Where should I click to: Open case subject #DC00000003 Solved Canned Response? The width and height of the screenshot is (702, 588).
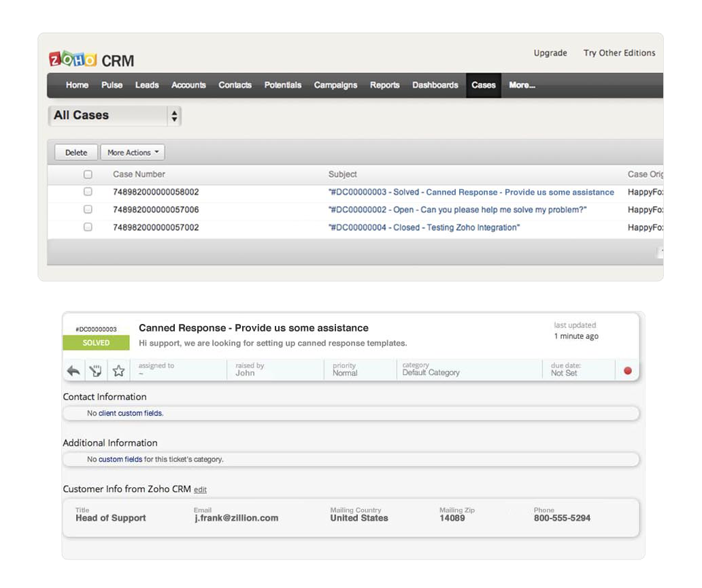(x=471, y=192)
